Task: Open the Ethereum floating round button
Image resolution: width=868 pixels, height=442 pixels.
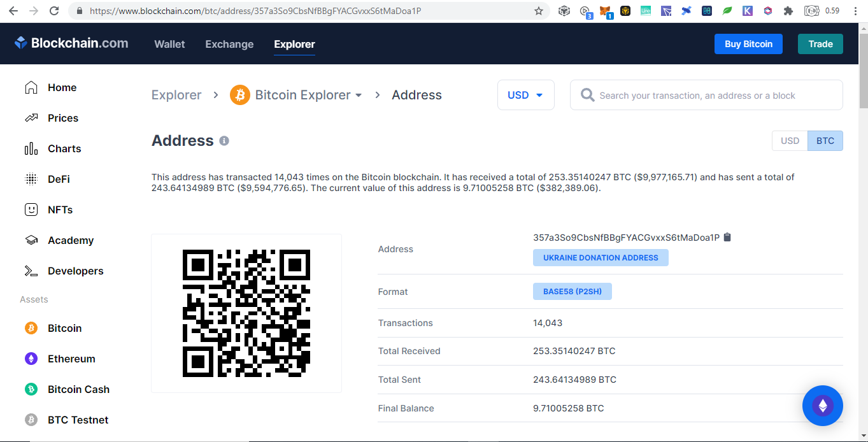Action: pos(822,406)
